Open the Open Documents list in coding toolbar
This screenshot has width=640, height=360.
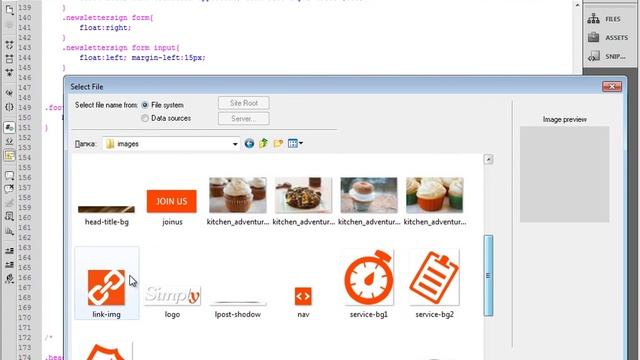(x=9, y=9)
